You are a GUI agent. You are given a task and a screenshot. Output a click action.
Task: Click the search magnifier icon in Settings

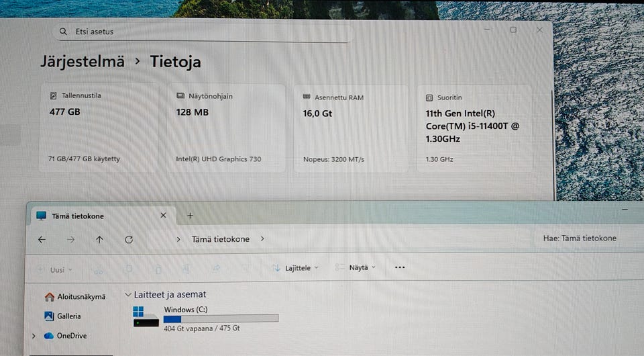(63, 32)
